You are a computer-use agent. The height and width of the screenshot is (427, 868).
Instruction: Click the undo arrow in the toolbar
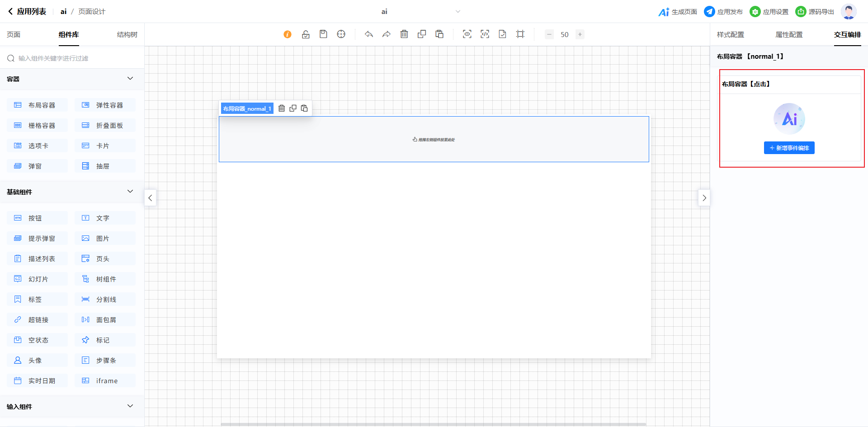pos(369,34)
